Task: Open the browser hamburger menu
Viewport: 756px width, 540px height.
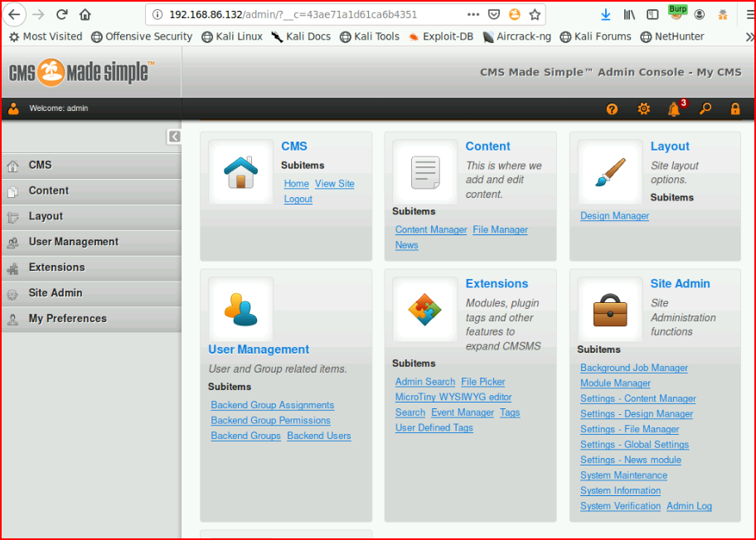Action: coord(750,14)
